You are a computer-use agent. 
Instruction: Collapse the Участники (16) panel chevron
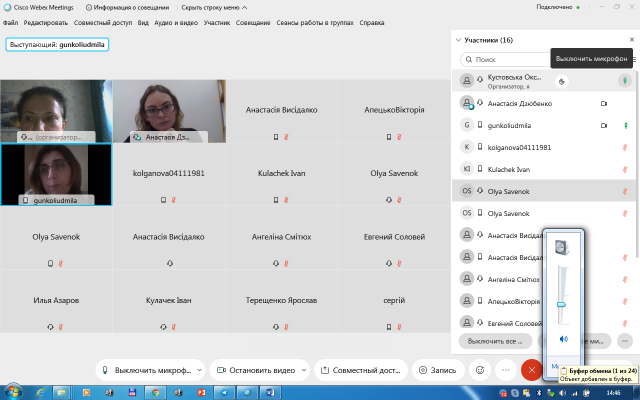458,40
